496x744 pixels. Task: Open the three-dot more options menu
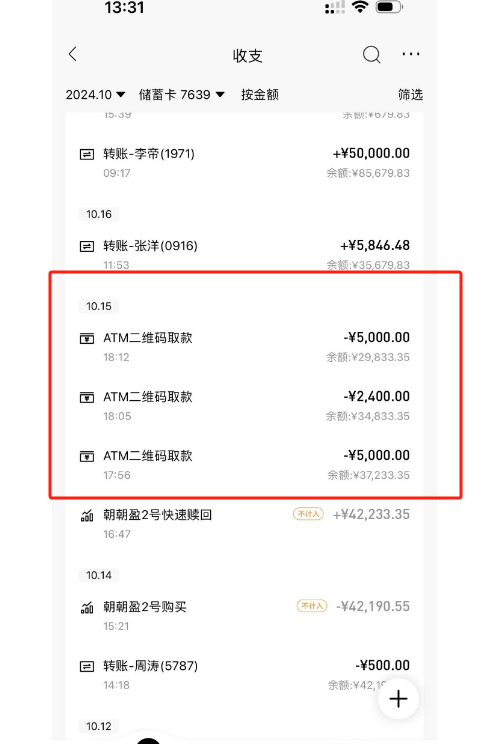pos(411,54)
